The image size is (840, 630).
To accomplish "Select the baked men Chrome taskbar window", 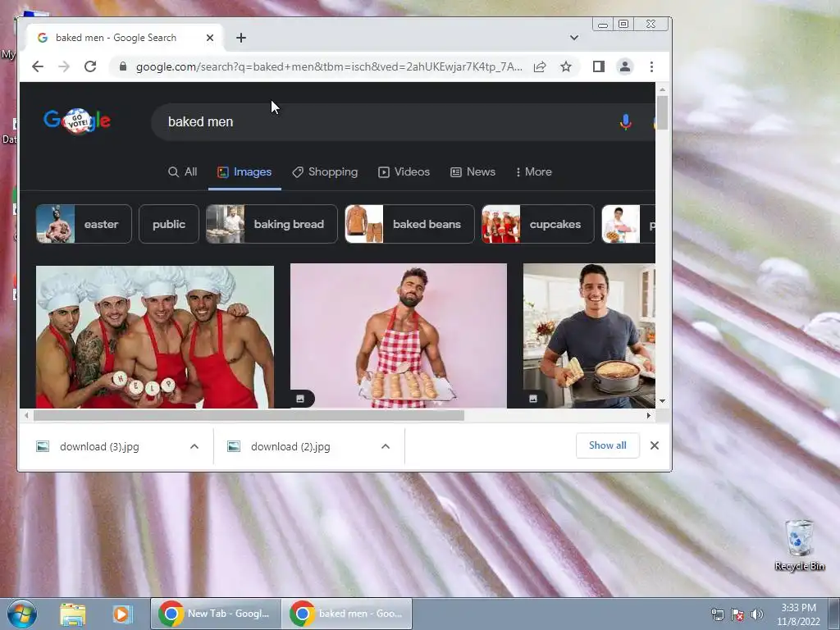I will (347, 614).
